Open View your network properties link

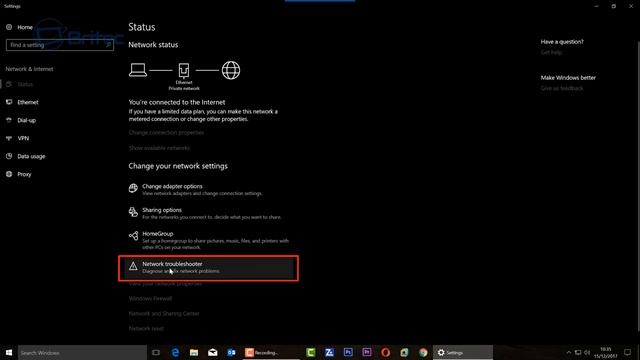(x=165, y=284)
